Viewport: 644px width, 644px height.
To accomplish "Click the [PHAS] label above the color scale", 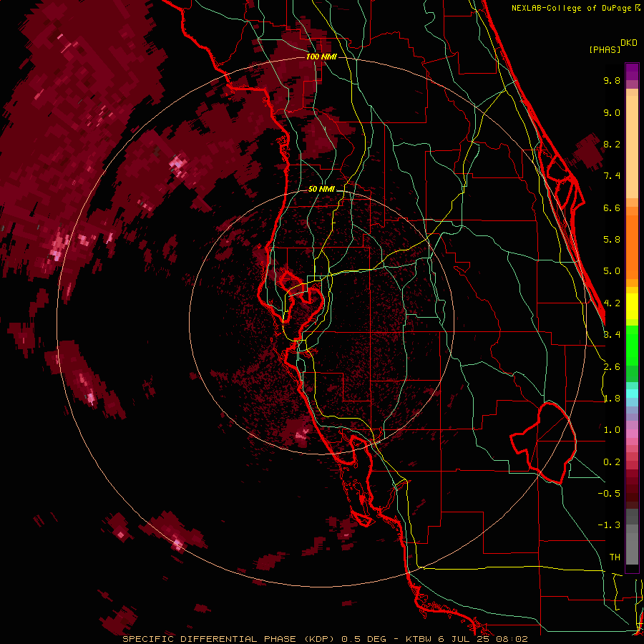I will [605, 49].
